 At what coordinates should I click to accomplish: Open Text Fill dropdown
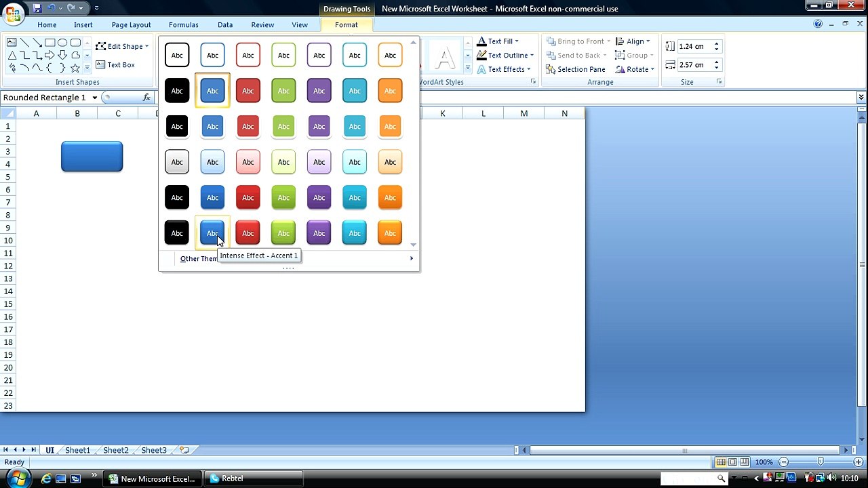click(x=498, y=41)
